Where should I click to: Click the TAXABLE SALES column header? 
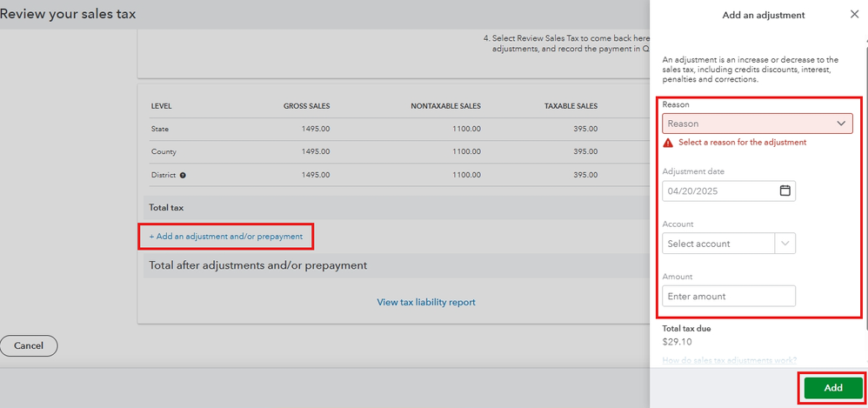[x=571, y=106]
